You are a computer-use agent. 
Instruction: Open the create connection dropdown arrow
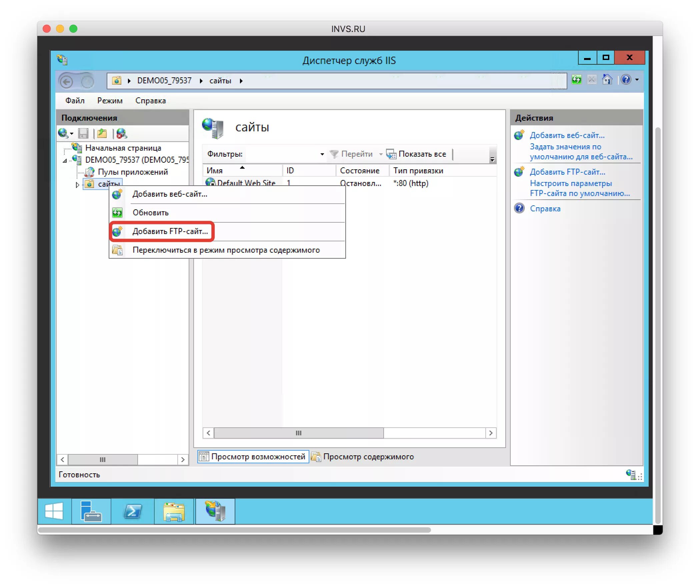(72, 134)
